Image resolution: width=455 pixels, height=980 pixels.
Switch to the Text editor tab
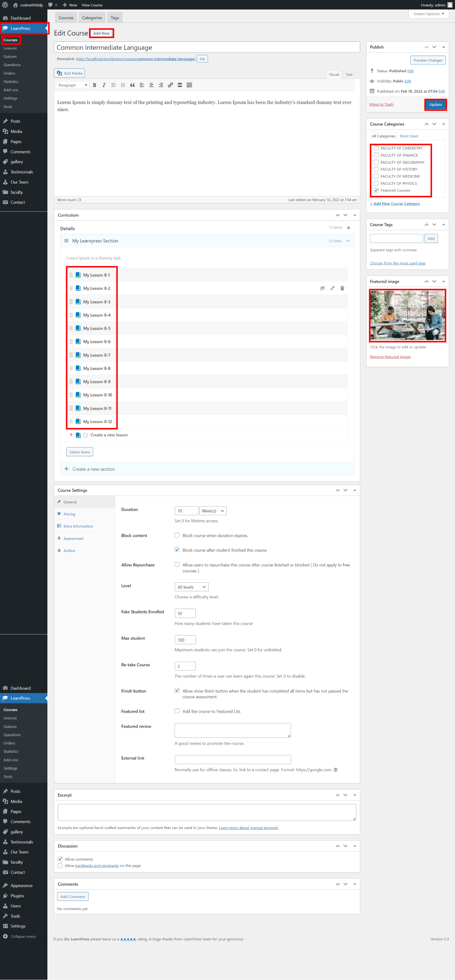pos(349,75)
